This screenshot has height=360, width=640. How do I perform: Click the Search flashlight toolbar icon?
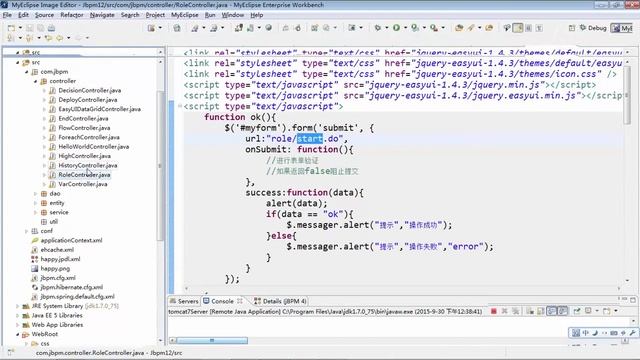(471, 28)
